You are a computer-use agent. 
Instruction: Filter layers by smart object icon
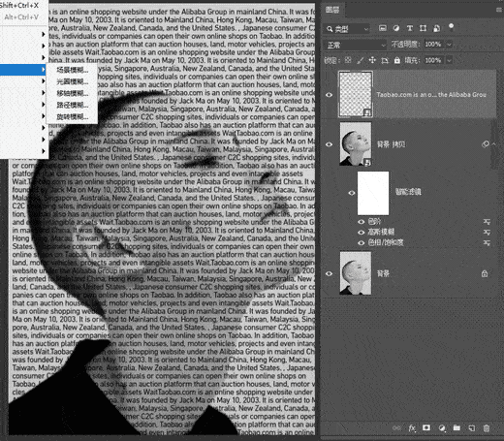coord(436,28)
